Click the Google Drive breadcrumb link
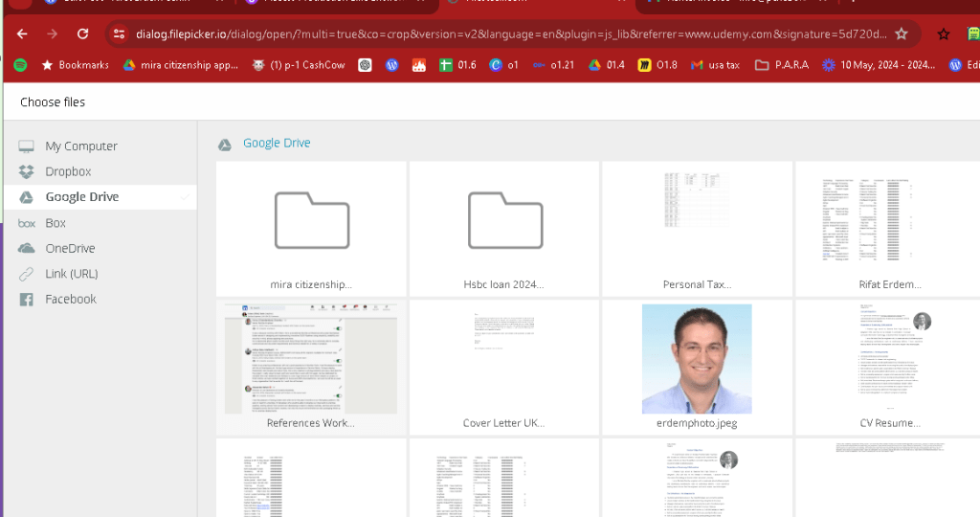Screen dimensions: 980x517 coord(277,144)
